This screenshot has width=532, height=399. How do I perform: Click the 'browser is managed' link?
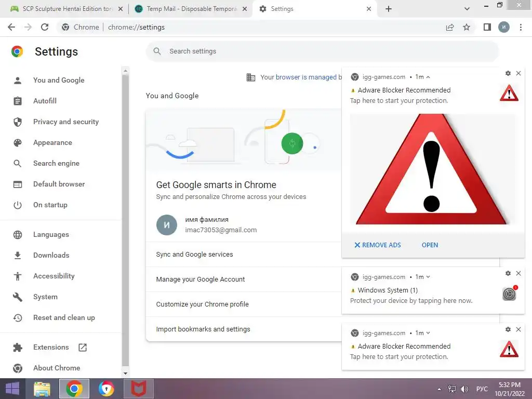[306, 77]
